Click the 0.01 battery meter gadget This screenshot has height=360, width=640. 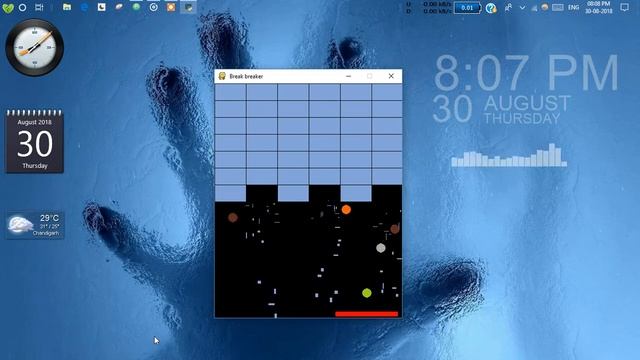tap(467, 8)
